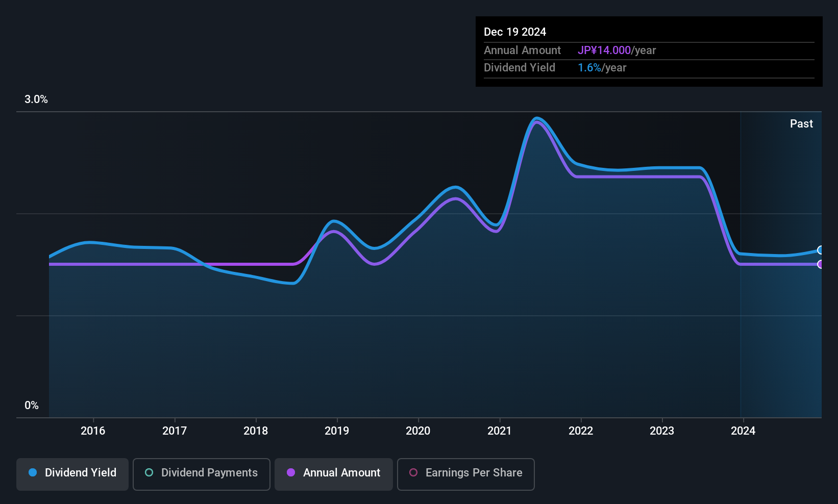The width and height of the screenshot is (838, 504).
Task: Select the purple annual amount endpoint marker
Action: coord(820,264)
